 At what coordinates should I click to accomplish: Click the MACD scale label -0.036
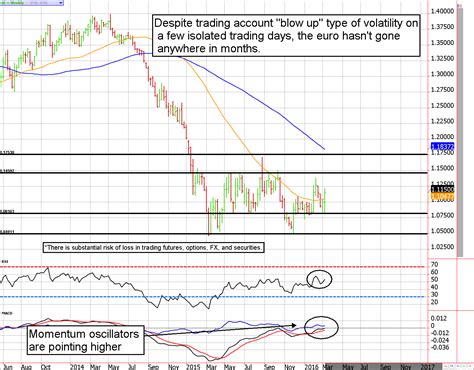(439, 347)
